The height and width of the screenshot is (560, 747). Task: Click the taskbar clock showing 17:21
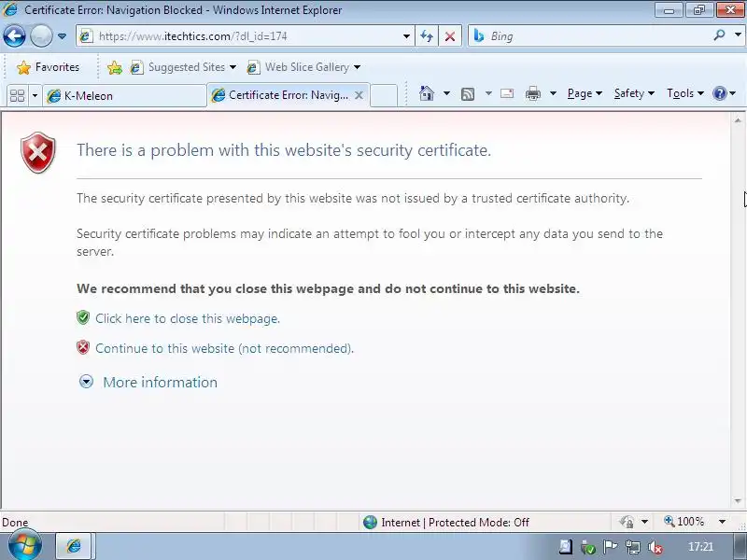click(x=700, y=547)
